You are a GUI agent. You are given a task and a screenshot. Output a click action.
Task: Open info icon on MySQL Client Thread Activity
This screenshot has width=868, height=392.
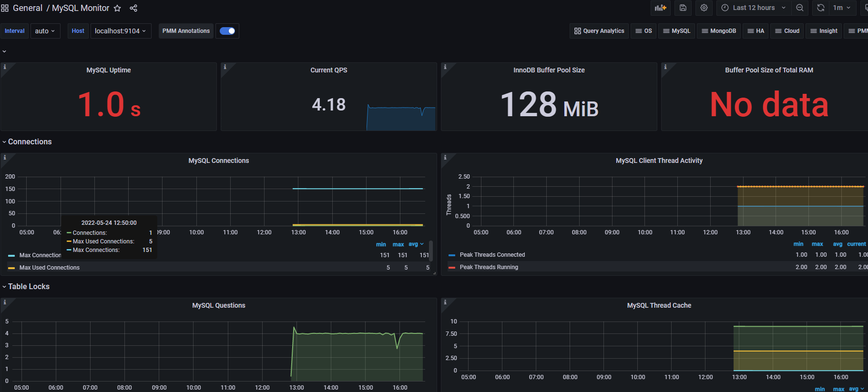click(445, 158)
